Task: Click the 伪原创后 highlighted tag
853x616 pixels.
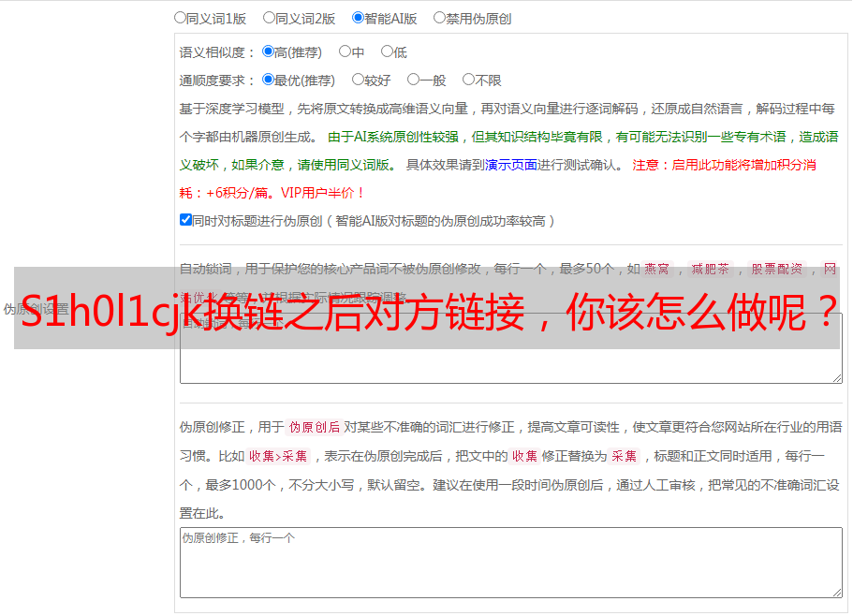Action: pyautogui.click(x=315, y=427)
